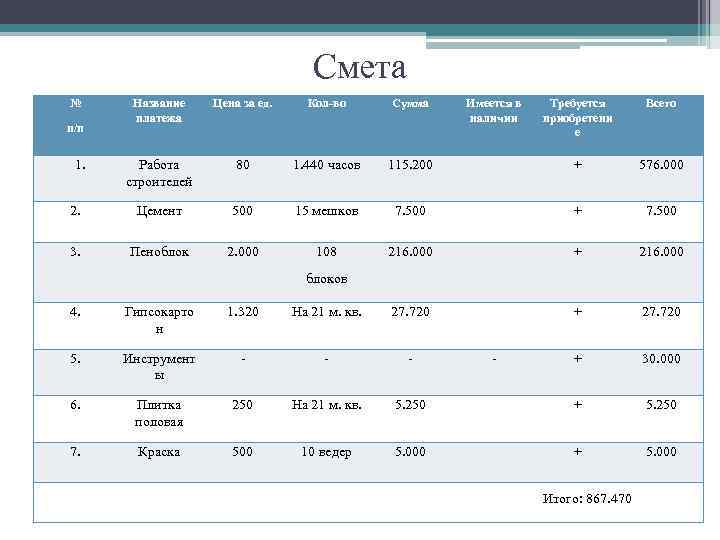Click the "Сумма" column header
720x540 pixels.
(x=410, y=103)
